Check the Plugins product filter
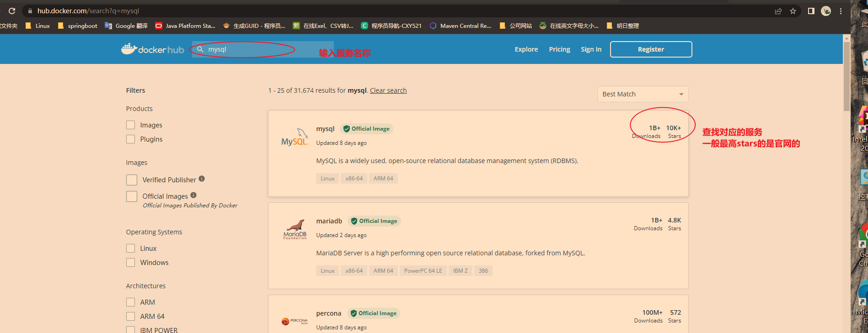868x333 pixels. tap(131, 139)
